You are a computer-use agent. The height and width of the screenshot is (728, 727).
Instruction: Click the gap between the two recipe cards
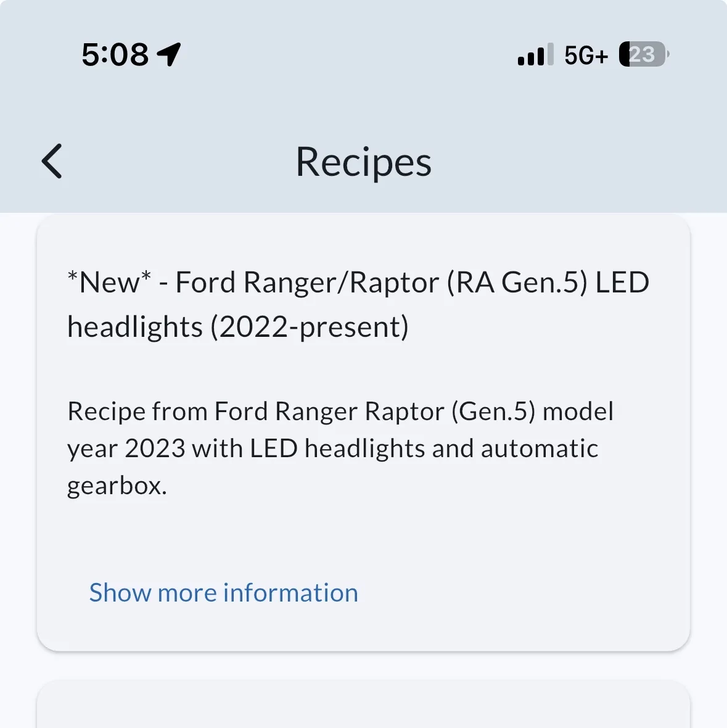pos(363,666)
